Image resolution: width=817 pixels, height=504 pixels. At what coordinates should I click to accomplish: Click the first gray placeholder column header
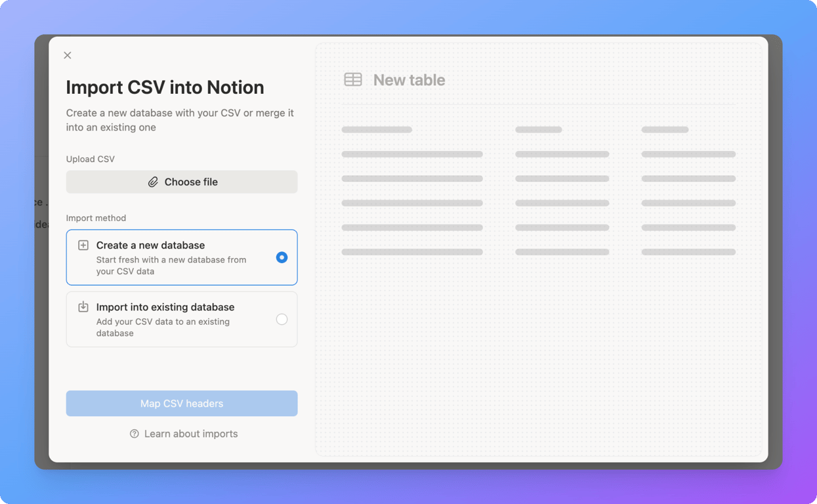(x=377, y=129)
